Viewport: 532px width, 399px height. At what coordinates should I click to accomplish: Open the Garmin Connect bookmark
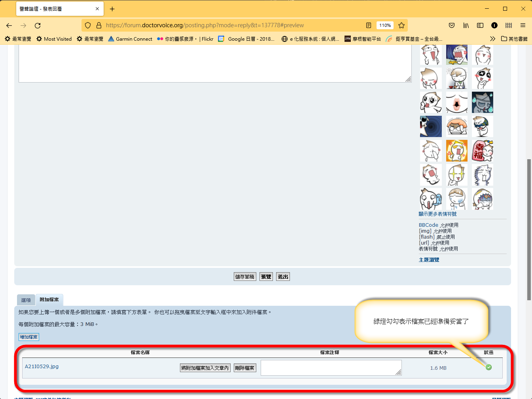coord(130,39)
